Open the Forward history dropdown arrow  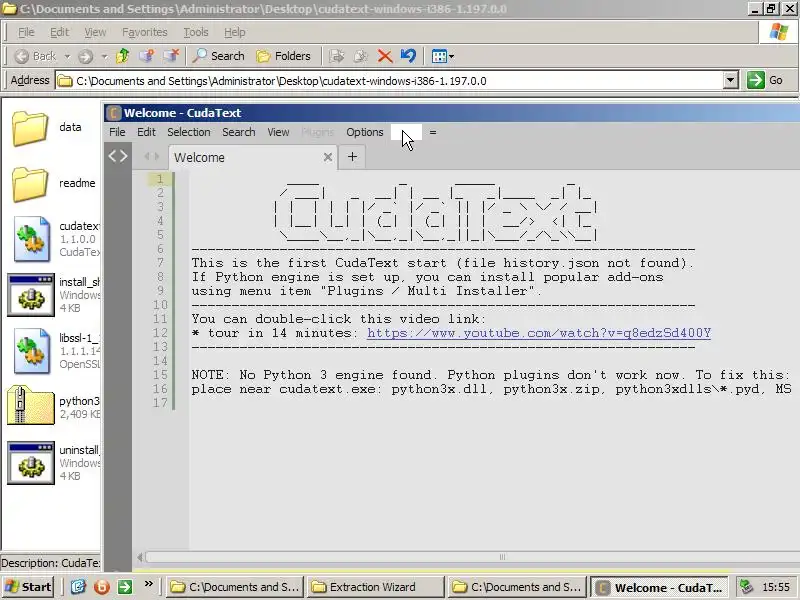click(104, 56)
